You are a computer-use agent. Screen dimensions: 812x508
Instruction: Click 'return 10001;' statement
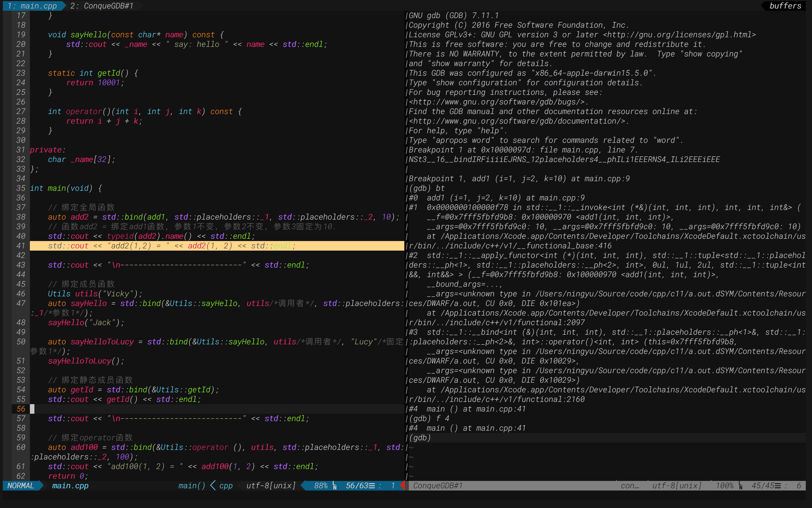95,83
